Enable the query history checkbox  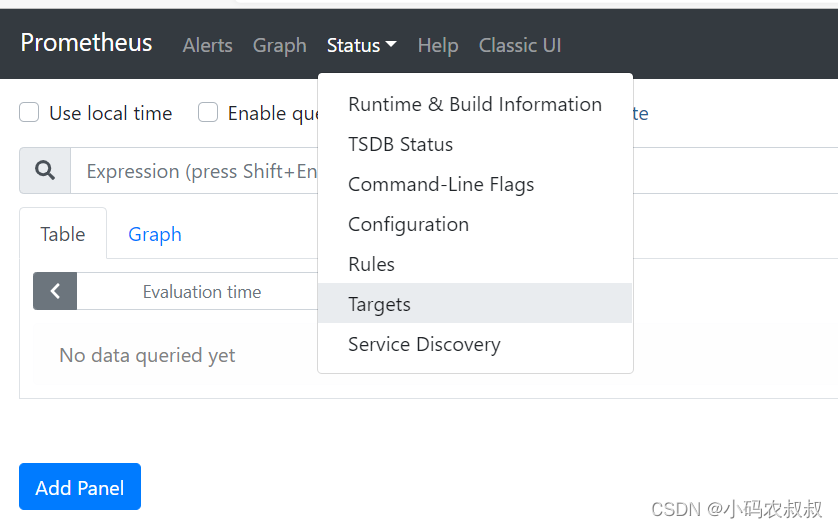click(208, 113)
